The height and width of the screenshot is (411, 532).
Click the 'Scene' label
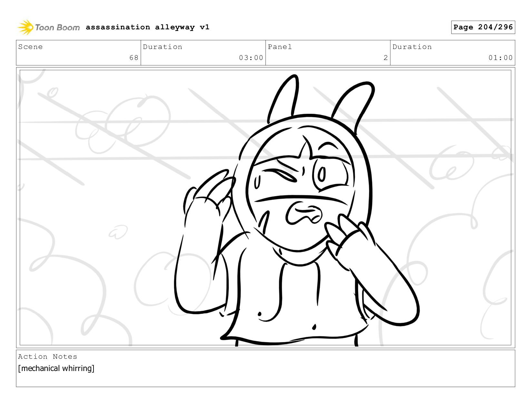(x=30, y=47)
